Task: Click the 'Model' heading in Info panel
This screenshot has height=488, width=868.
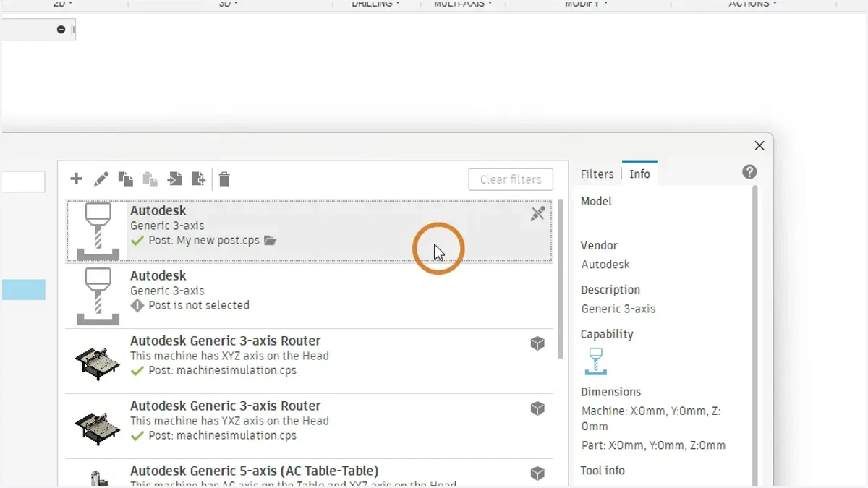Action: 596,202
